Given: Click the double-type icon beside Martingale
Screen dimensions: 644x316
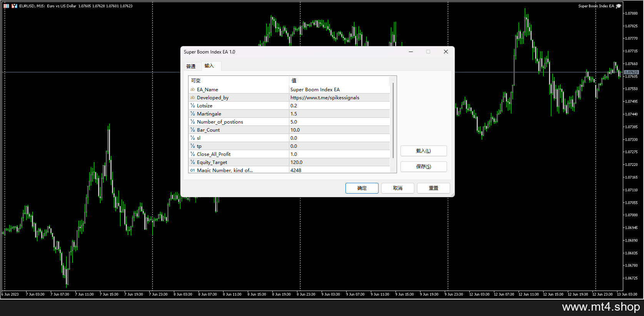Looking at the screenshot, I should 192,114.
